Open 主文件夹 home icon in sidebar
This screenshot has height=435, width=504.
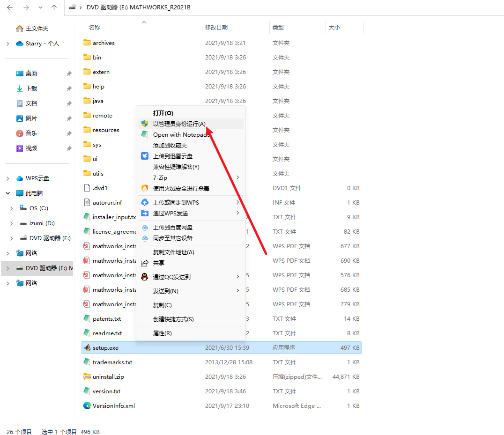pos(20,29)
